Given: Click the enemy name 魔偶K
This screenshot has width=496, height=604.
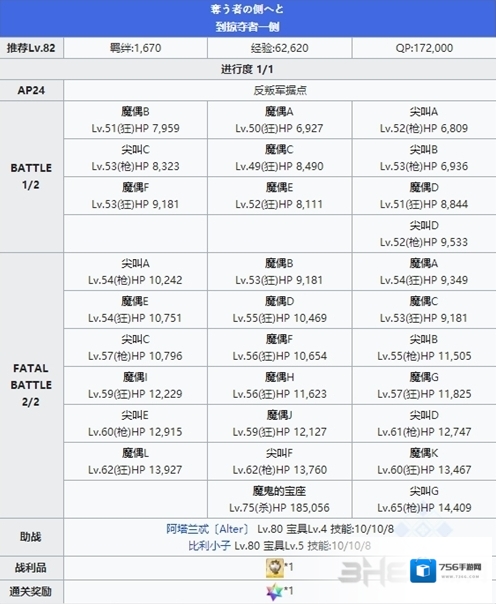Looking at the screenshot, I should 424,453.
